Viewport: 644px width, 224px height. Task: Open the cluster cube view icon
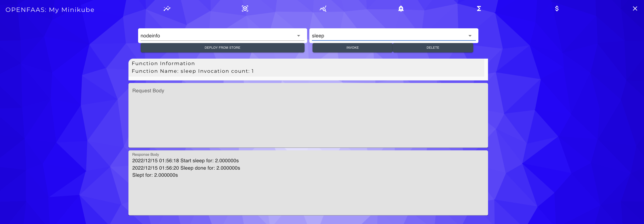pyautogui.click(x=245, y=8)
